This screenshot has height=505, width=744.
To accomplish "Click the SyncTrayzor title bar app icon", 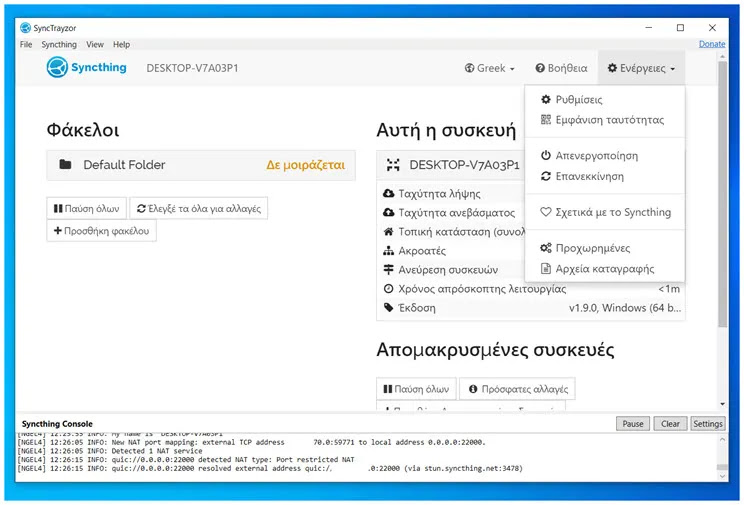I will [25, 28].
